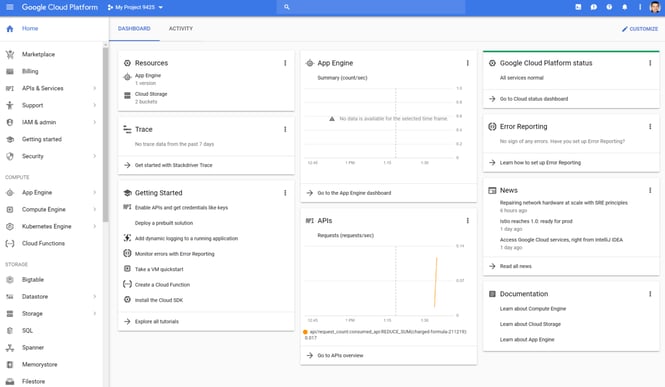Click Read all news link

pos(515,266)
